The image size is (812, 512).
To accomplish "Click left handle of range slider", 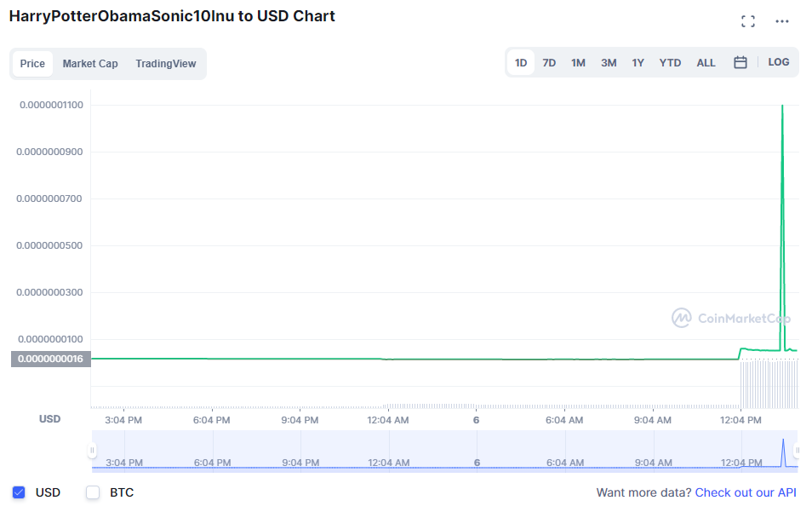I will [92, 450].
